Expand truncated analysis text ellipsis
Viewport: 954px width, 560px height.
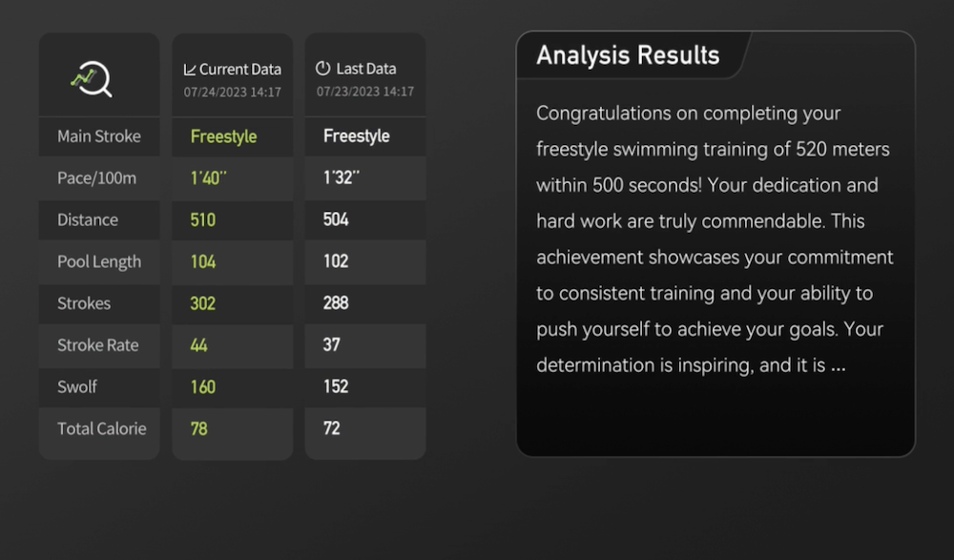coord(839,365)
